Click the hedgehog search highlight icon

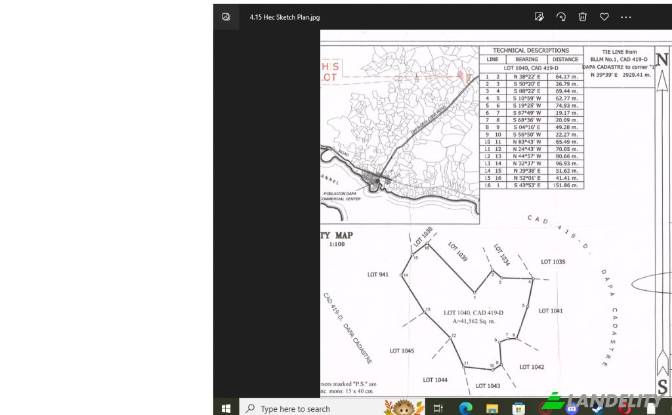click(x=402, y=406)
